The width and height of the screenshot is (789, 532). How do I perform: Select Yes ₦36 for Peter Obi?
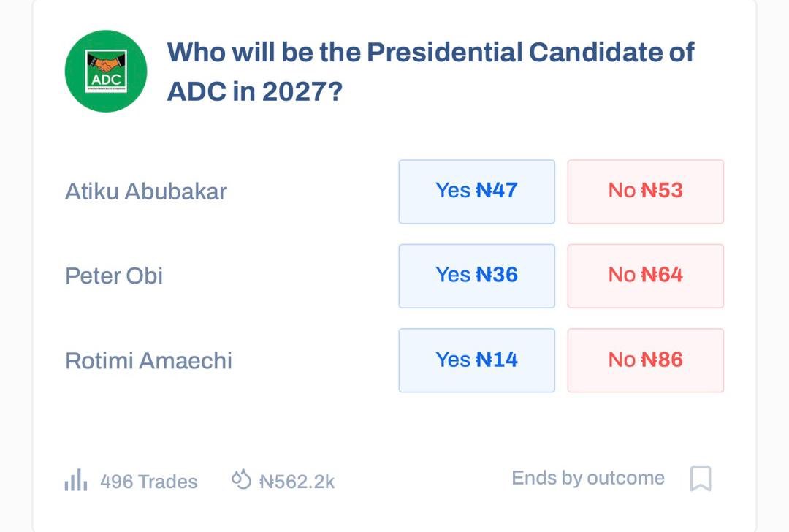(476, 275)
